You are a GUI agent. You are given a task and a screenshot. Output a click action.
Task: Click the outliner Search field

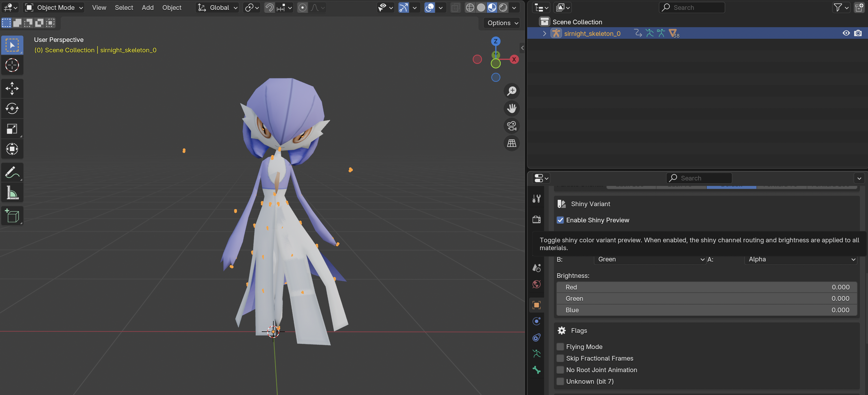click(x=692, y=8)
